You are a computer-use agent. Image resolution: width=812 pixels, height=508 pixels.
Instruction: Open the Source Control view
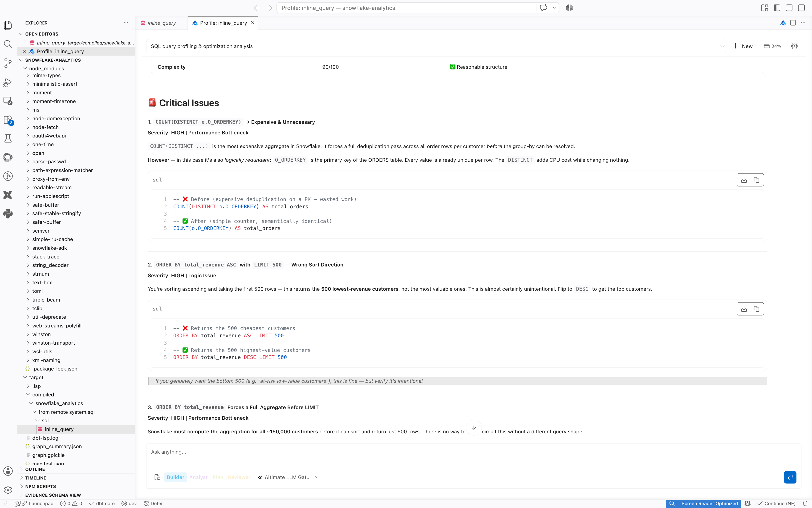click(x=8, y=63)
